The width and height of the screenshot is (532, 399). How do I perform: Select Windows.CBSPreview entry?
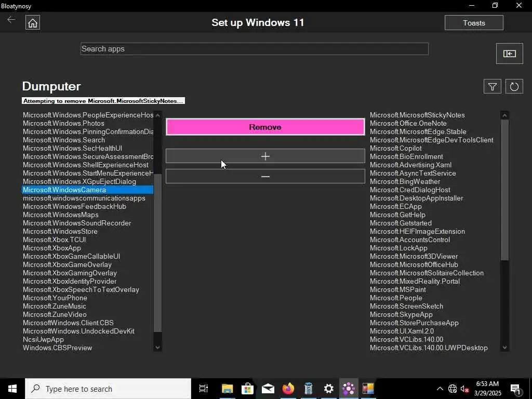57,348
